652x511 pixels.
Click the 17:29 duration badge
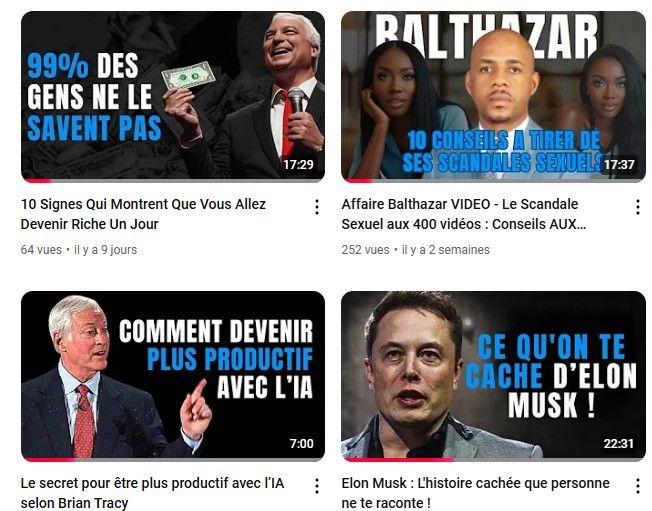[x=299, y=165]
